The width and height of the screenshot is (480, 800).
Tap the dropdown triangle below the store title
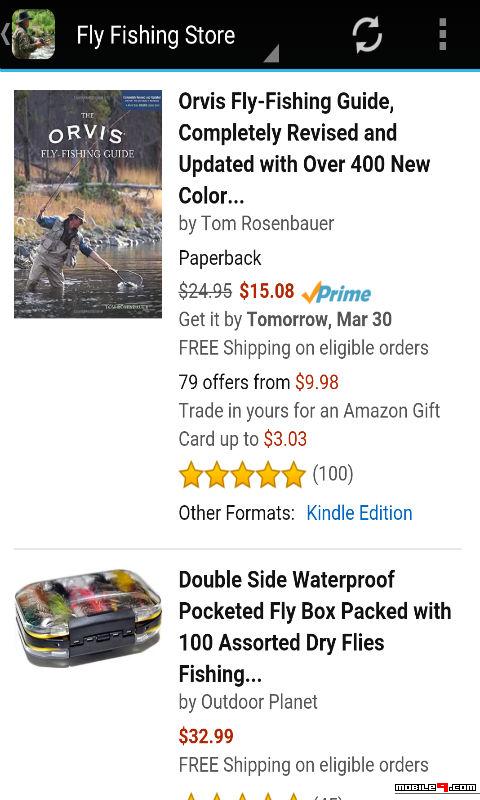[x=271, y=54]
